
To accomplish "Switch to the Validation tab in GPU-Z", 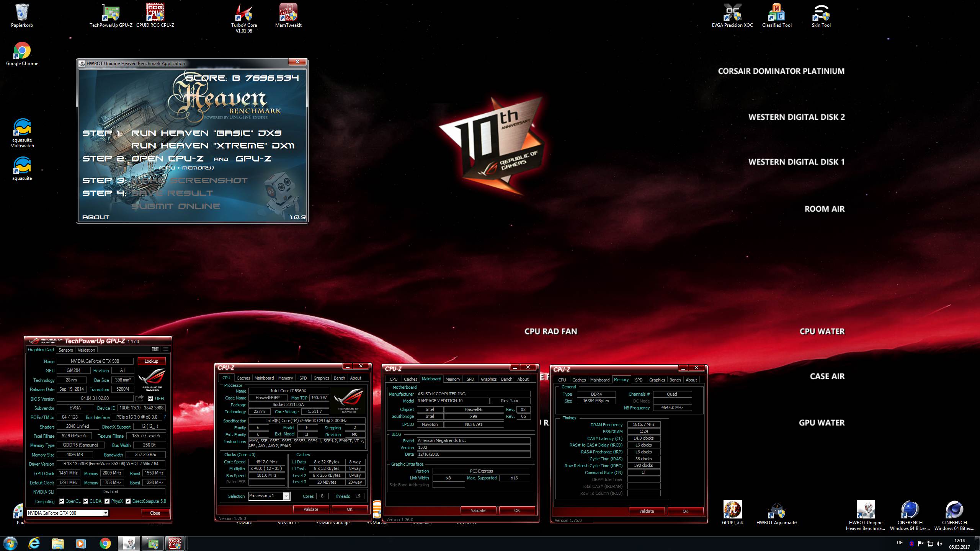I will pos(86,350).
